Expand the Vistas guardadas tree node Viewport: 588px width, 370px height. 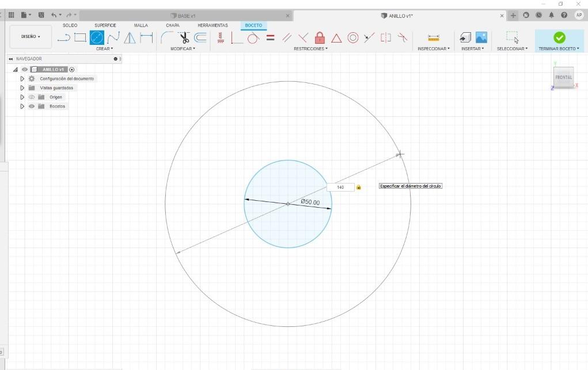pos(22,88)
